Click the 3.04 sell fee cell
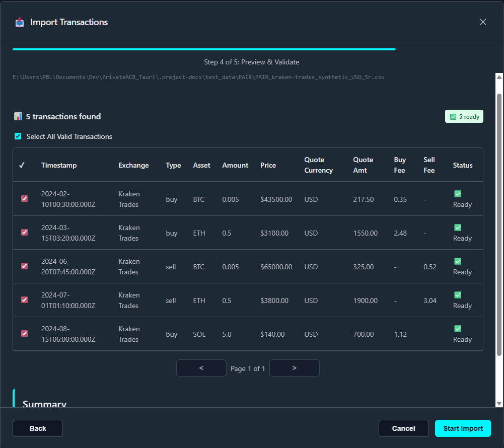The image size is (504, 448). (x=430, y=301)
